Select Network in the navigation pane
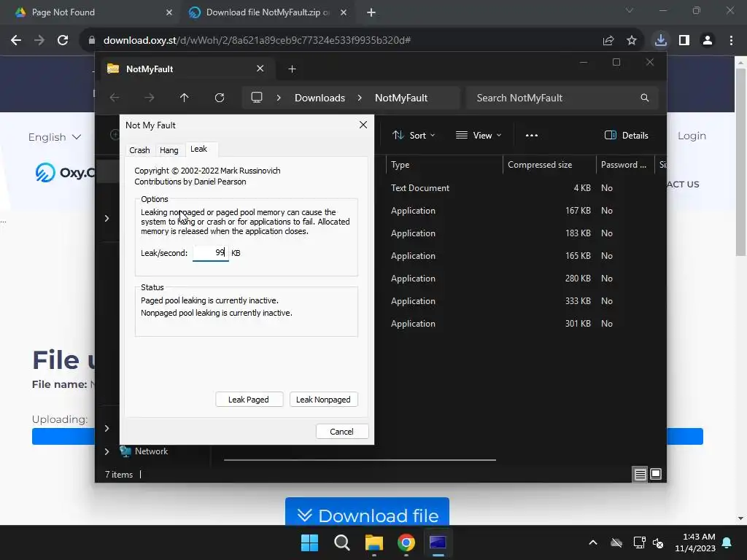Viewport: 747px width, 560px height. tap(151, 451)
